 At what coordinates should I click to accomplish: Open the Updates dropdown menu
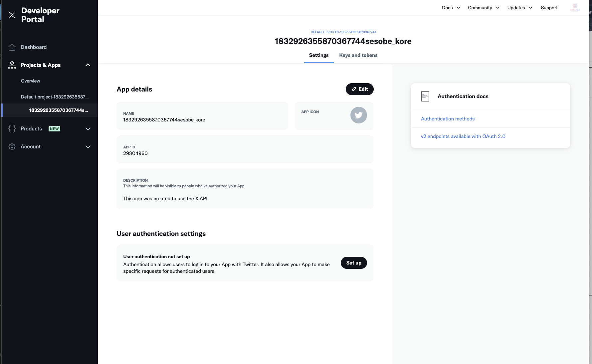520,8
